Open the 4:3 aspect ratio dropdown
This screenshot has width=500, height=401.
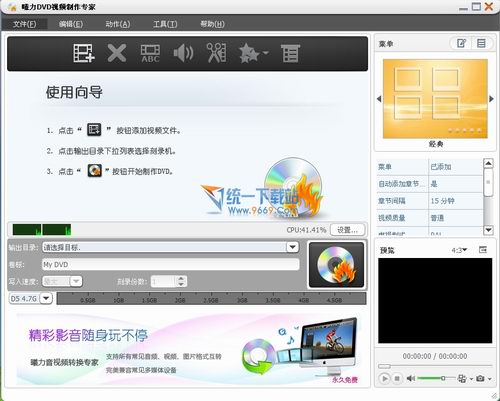tap(459, 250)
